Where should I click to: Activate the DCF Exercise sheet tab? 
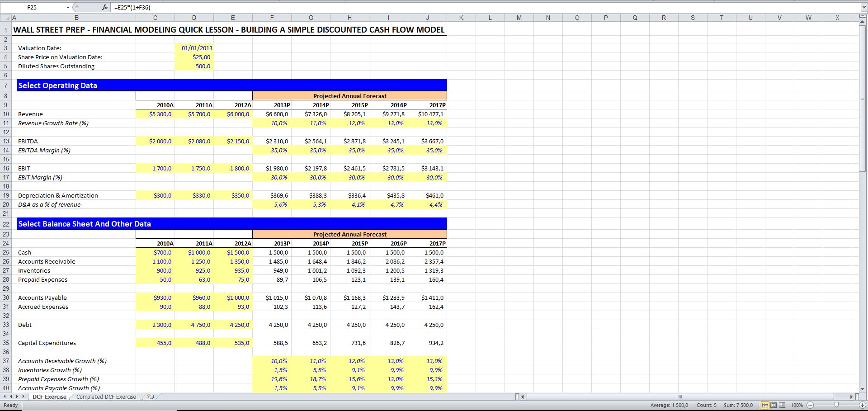49,397
